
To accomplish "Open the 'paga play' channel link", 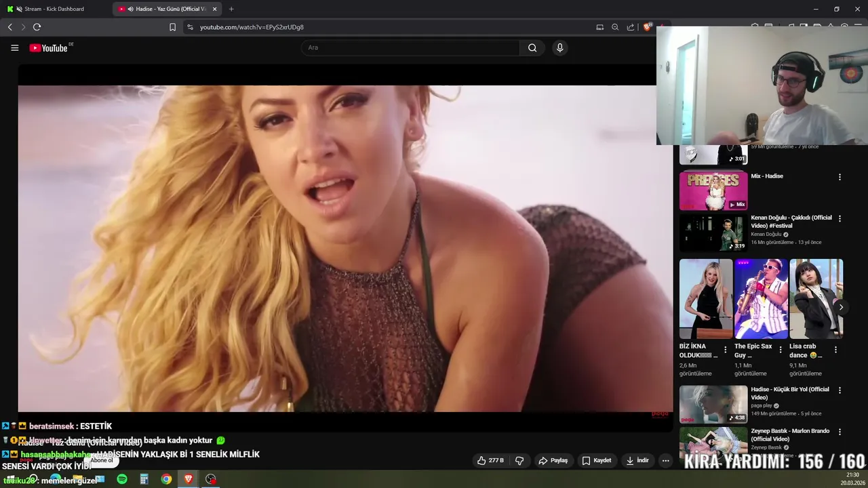I will click(762, 406).
